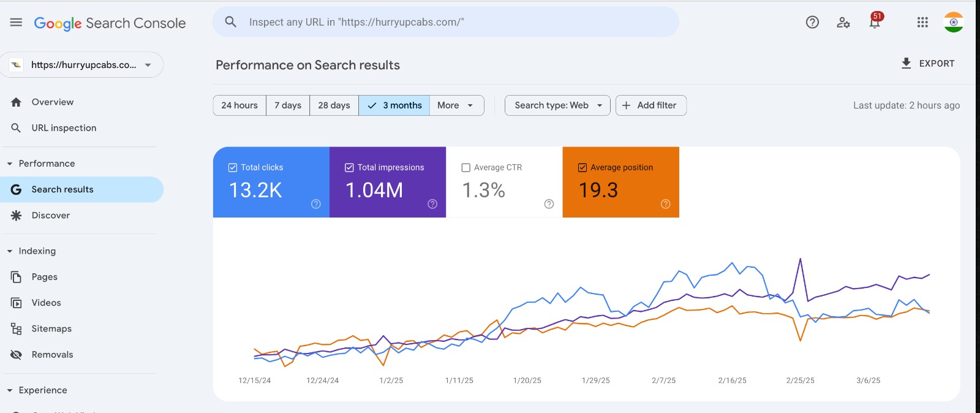Open the URL inspection page
This screenshot has width=980, height=413.
click(x=81, y=128)
